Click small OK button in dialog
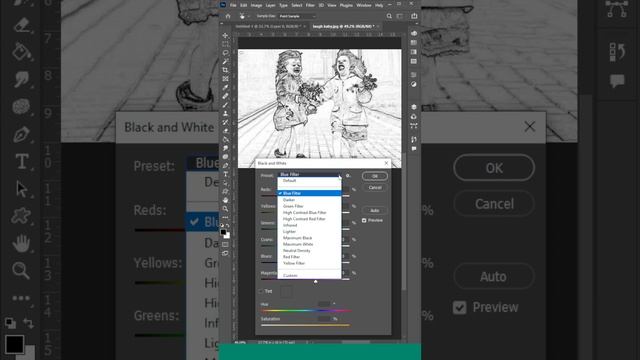 pos(375,176)
